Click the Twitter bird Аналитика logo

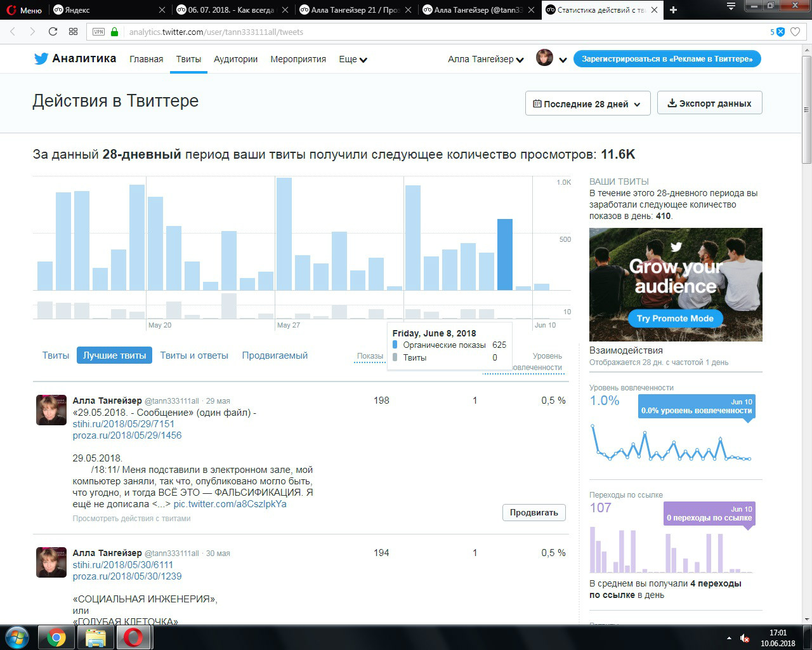point(75,58)
